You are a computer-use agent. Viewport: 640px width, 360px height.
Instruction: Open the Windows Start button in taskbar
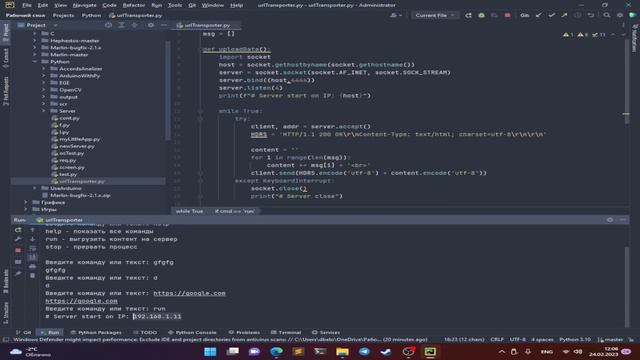210,351
